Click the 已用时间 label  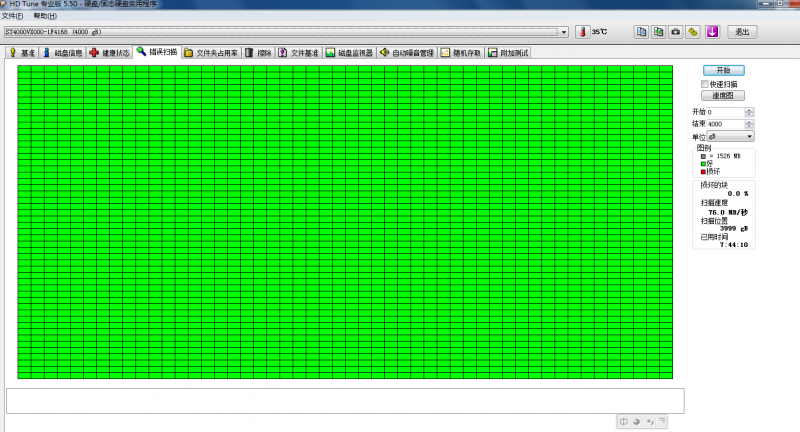[714, 237]
